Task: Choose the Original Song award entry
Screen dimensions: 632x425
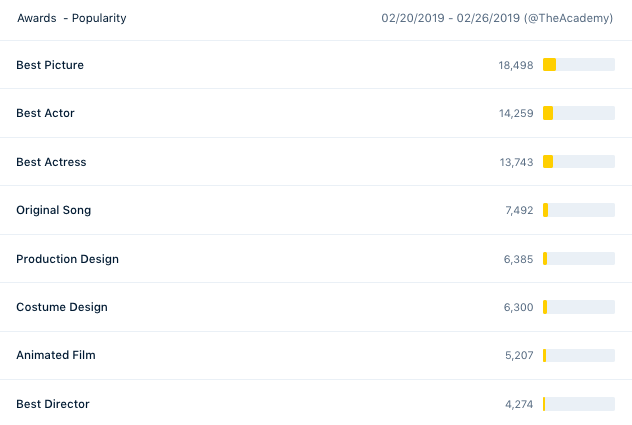Action: click(54, 210)
